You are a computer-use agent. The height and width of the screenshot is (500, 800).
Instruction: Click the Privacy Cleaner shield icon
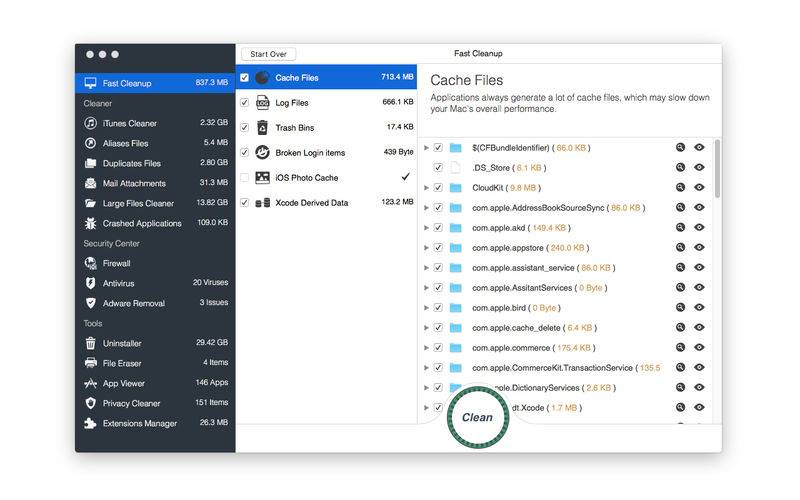[x=90, y=403]
